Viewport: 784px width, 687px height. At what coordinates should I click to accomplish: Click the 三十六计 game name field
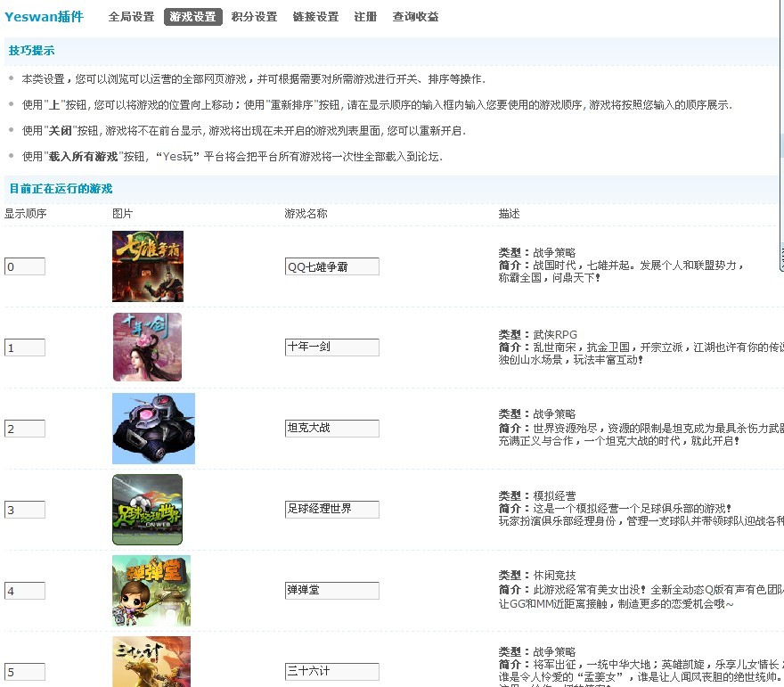pos(332,672)
